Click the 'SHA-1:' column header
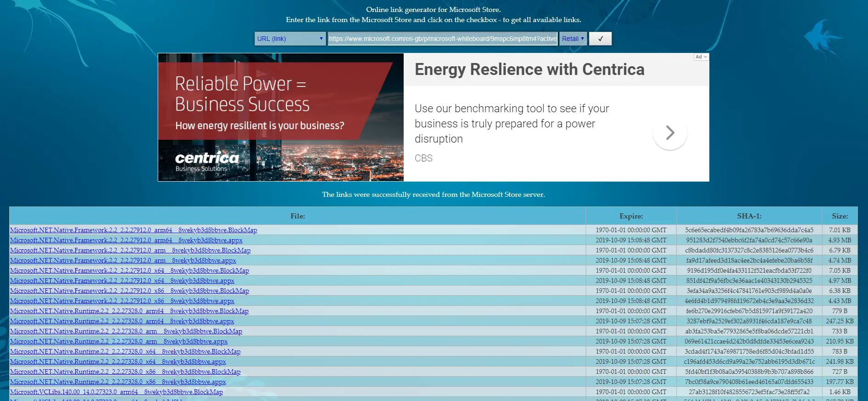 click(x=749, y=216)
